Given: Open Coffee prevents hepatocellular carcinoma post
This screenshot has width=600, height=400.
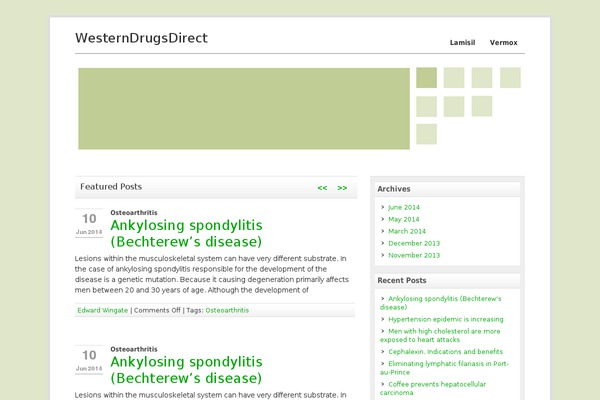Looking at the screenshot, I should click(x=433, y=389).
